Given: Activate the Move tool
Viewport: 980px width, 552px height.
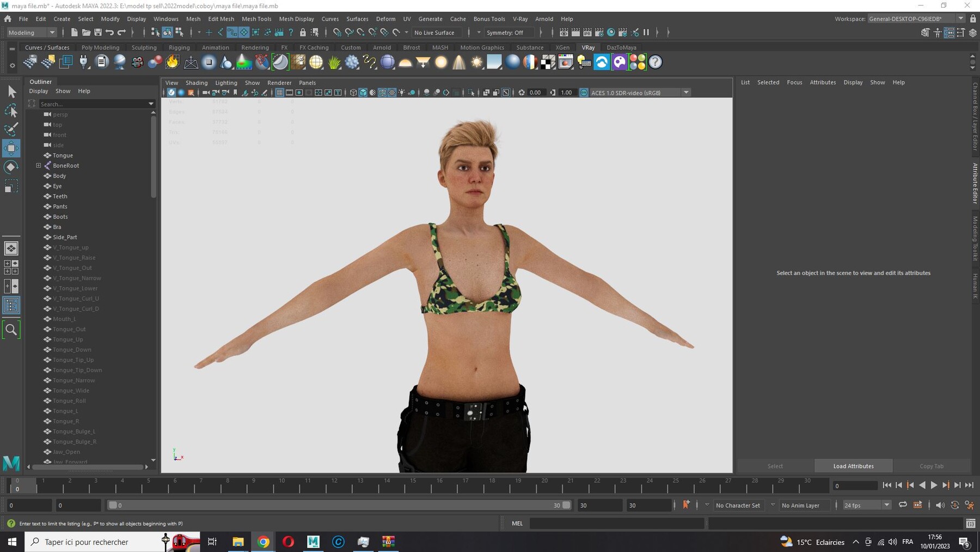Looking at the screenshot, I should pos(11,148).
